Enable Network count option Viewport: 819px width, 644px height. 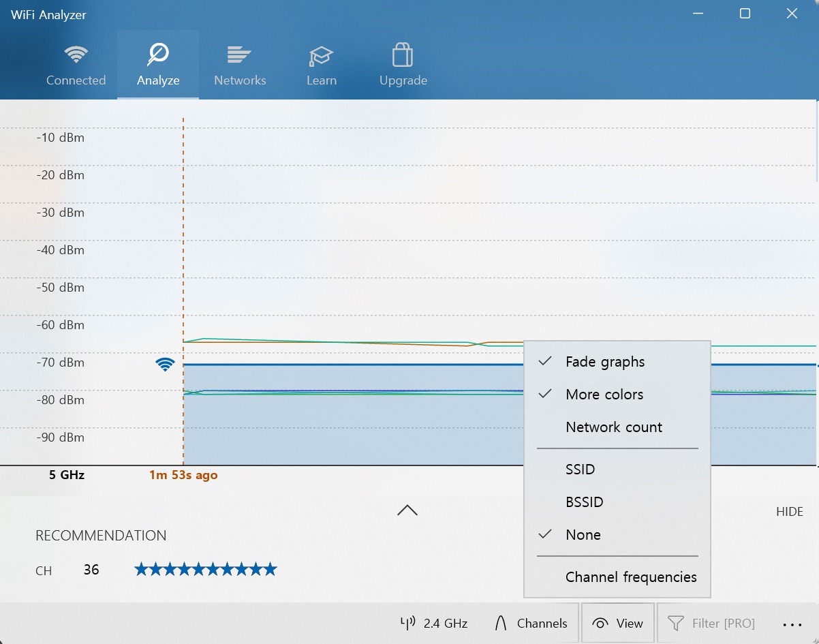(617, 427)
